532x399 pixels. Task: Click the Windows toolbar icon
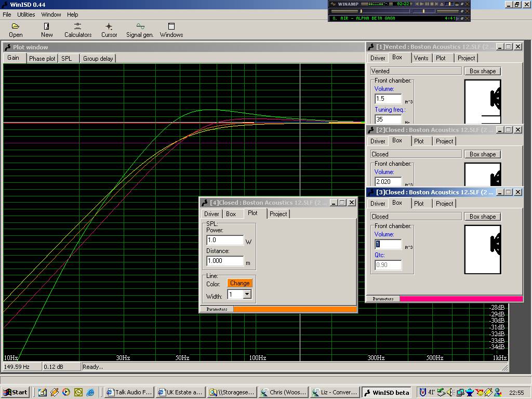click(171, 30)
